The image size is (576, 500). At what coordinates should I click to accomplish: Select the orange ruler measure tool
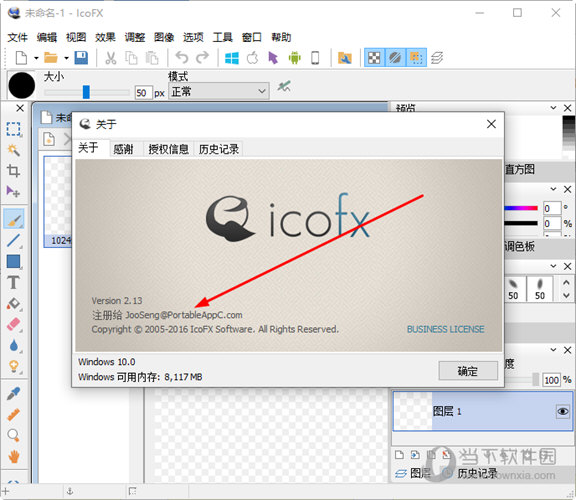click(x=14, y=414)
